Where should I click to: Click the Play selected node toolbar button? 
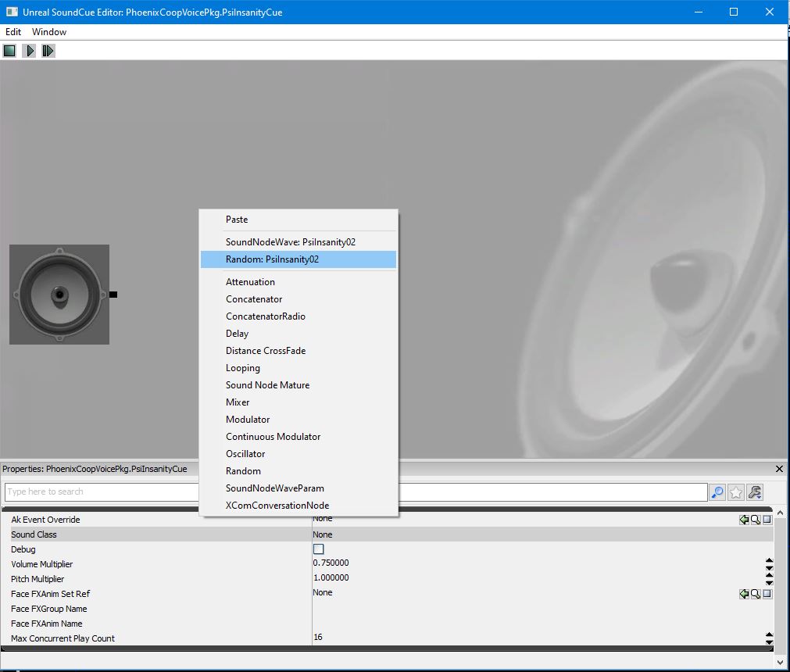(48, 51)
